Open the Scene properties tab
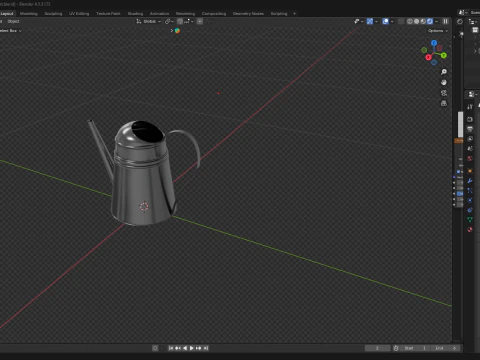Viewport: 480px width, 360px height. 470,149
